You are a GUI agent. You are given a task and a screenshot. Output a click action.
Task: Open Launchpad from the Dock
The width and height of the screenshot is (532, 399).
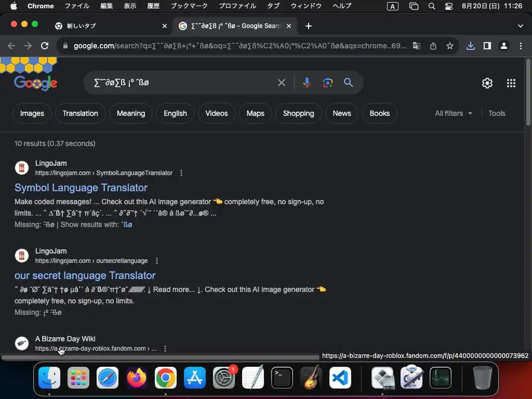pos(78,378)
